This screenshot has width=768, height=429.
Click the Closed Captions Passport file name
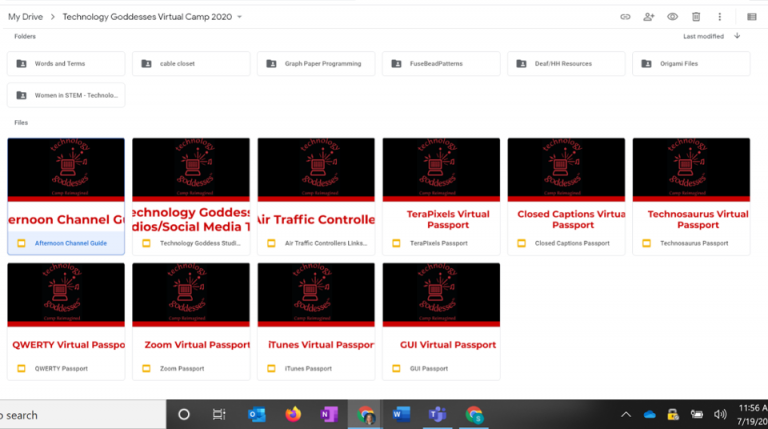[x=572, y=243]
